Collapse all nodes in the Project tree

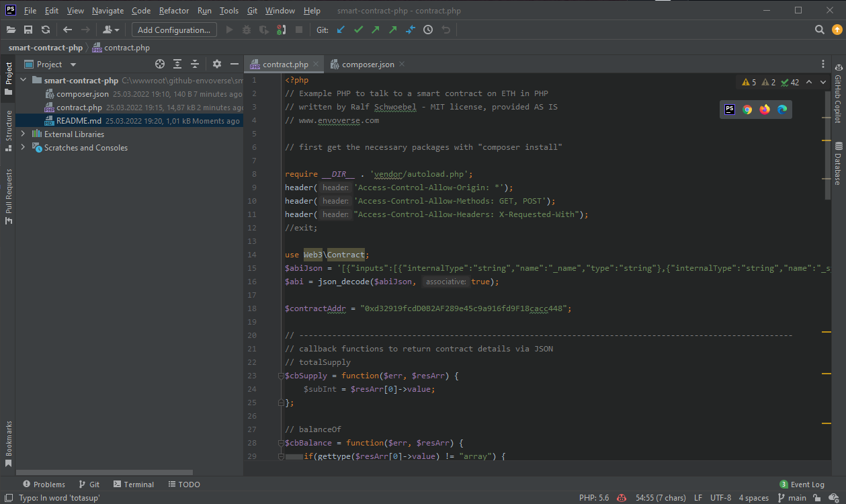(194, 63)
